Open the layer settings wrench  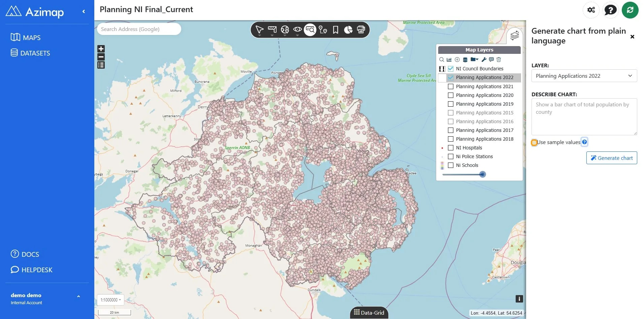(484, 60)
